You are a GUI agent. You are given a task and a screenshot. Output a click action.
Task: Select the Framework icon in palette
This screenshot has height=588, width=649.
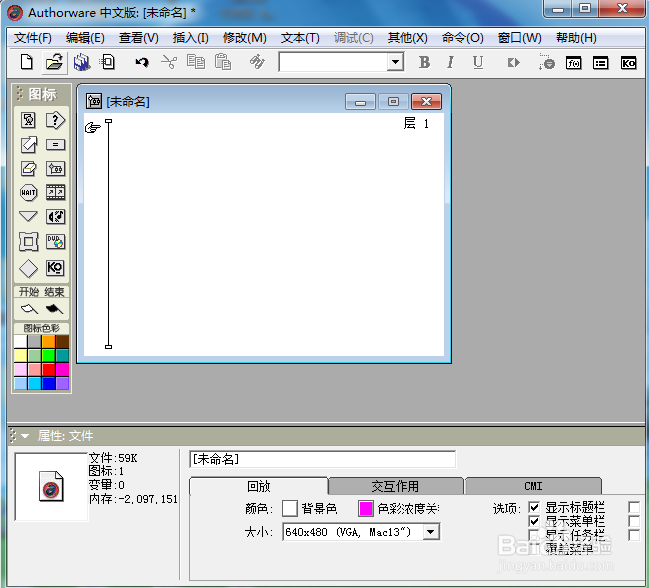29,242
